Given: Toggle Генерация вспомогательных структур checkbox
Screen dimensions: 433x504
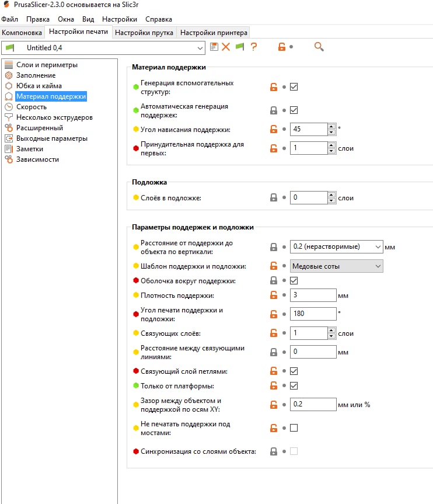Looking at the screenshot, I should pos(294,87).
